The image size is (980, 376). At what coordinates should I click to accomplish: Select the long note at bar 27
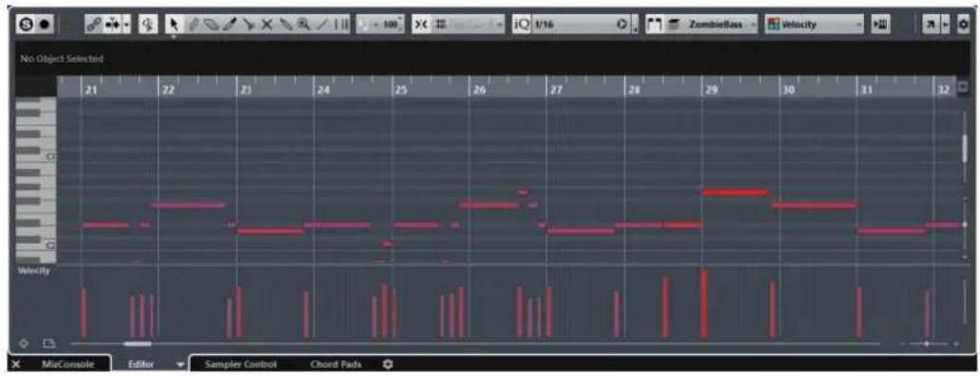click(x=581, y=231)
